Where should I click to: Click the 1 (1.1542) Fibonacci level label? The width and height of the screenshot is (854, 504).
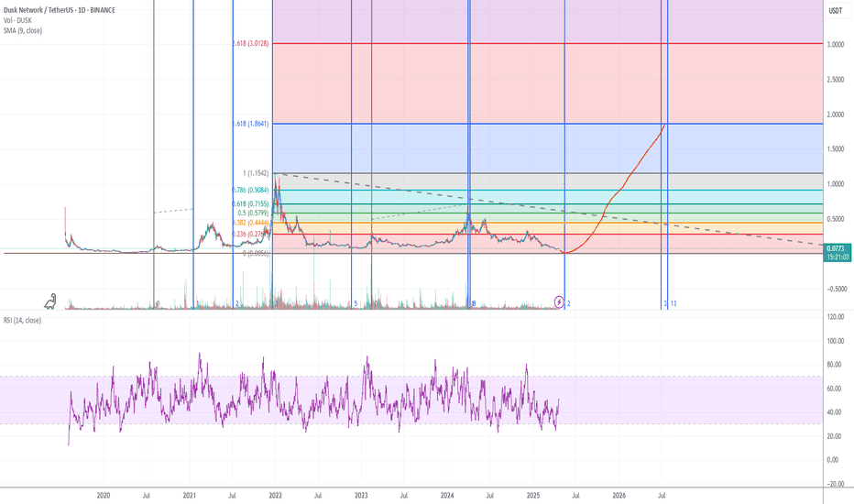(x=256, y=173)
